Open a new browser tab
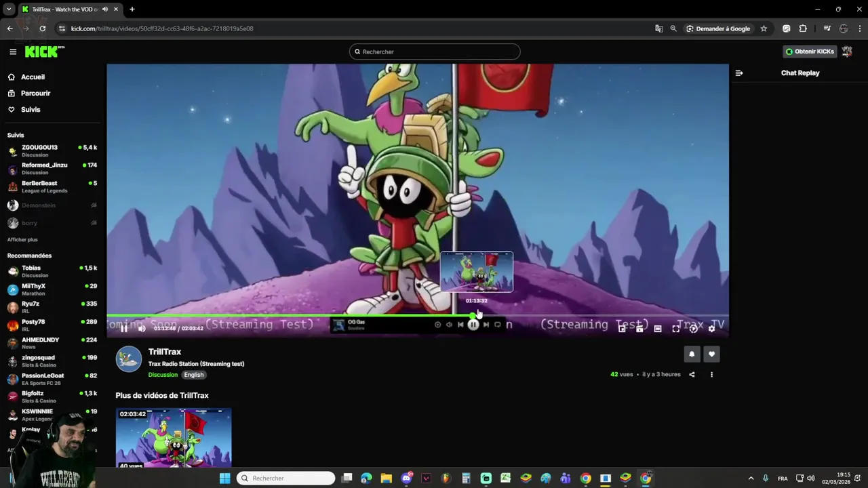The height and width of the screenshot is (488, 868). [132, 9]
